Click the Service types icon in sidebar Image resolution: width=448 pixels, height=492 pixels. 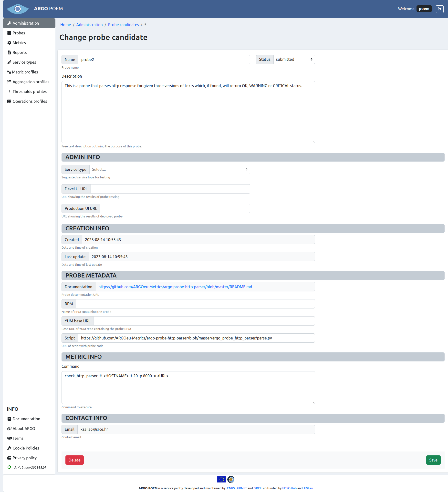coord(9,62)
